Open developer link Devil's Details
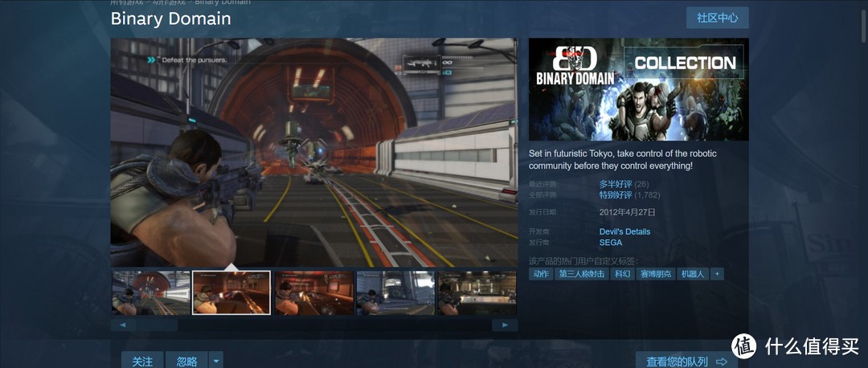 (x=624, y=231)
